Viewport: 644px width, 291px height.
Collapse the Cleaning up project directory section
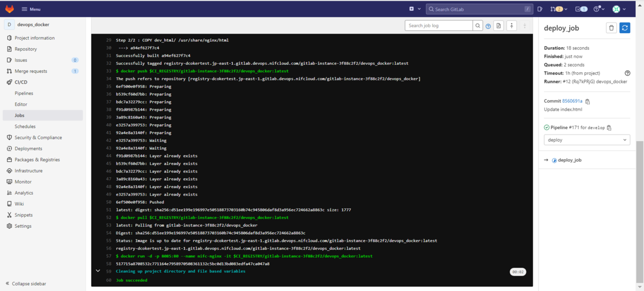98,271
